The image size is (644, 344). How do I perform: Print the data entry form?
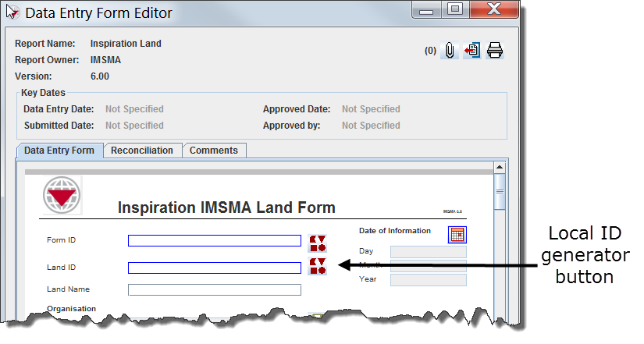495,51
